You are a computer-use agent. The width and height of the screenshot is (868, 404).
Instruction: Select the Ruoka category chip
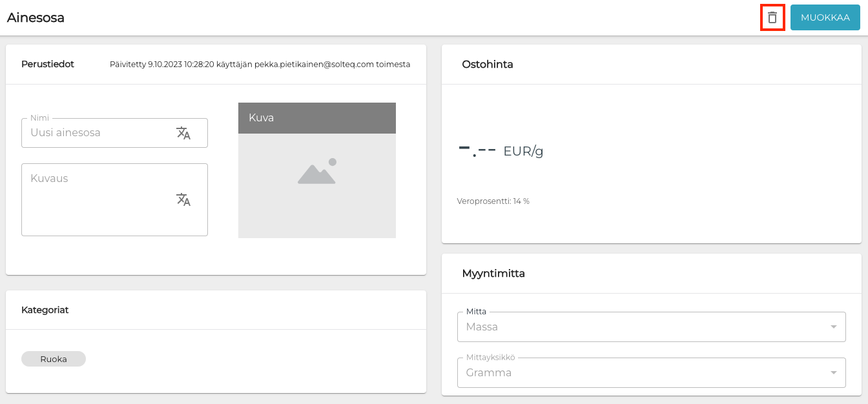tap(54, 359)
